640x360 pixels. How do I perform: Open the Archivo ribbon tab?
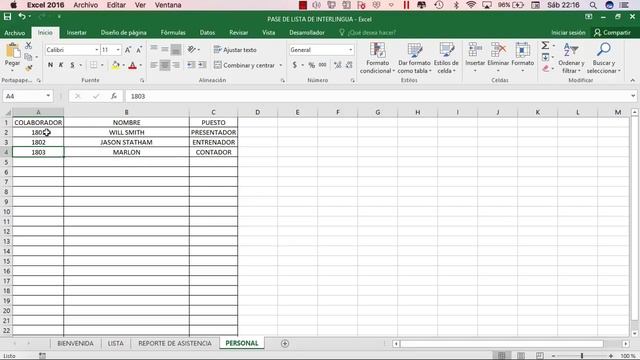pos(14,33)
